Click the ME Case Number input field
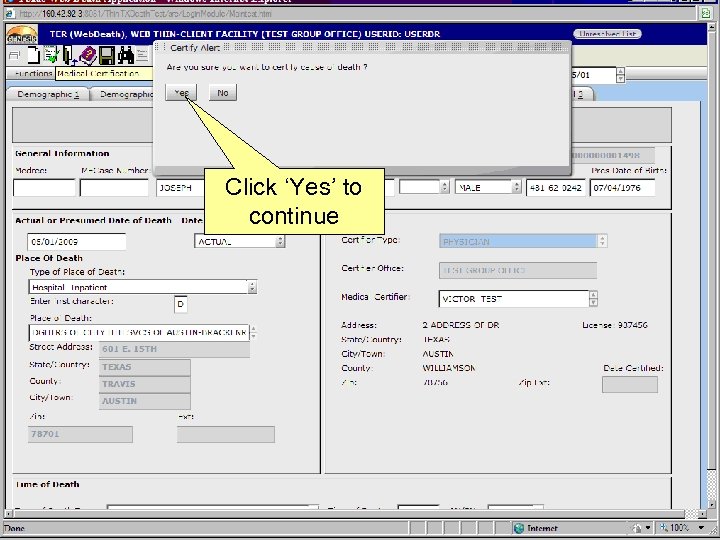This screenshot has width=720, height=540. [114, 188]
